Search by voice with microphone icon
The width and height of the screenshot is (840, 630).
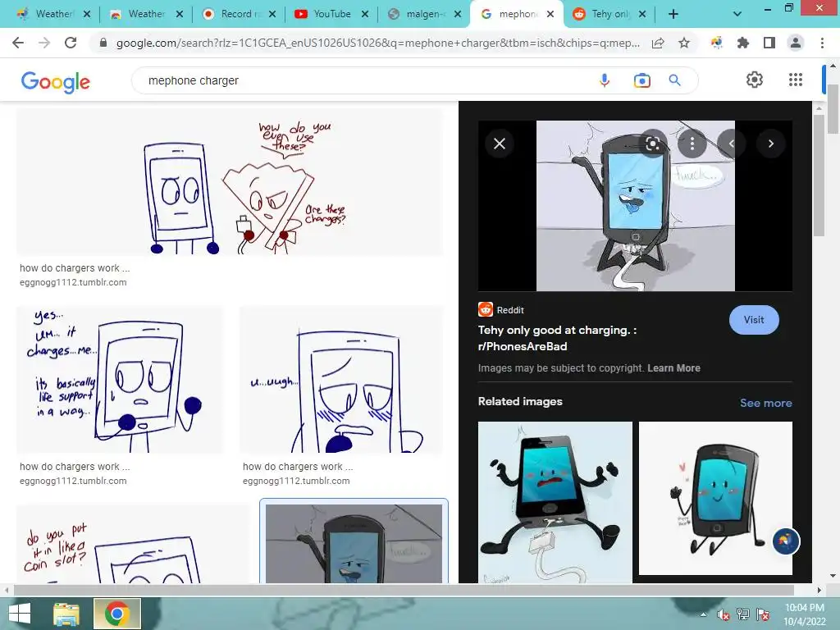605,80
